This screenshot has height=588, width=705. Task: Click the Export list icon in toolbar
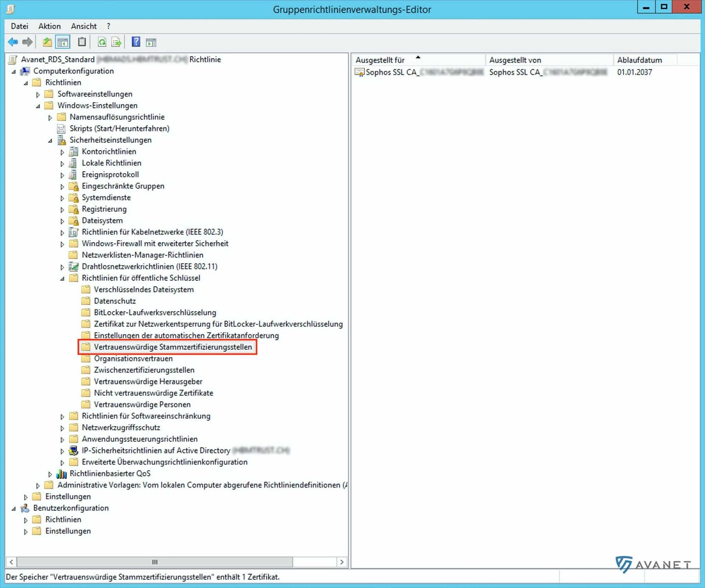click(x=117, y=42)
